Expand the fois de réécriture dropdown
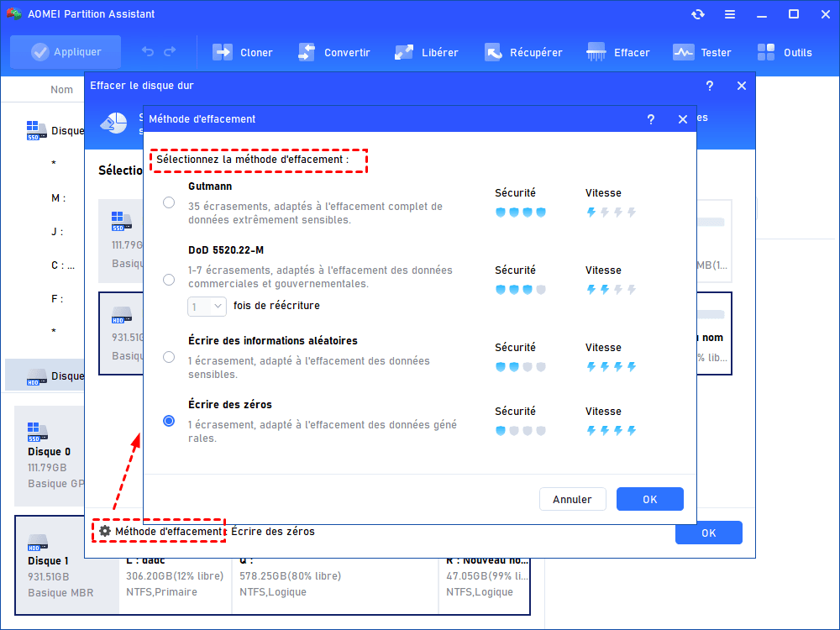 pos(207,307)
